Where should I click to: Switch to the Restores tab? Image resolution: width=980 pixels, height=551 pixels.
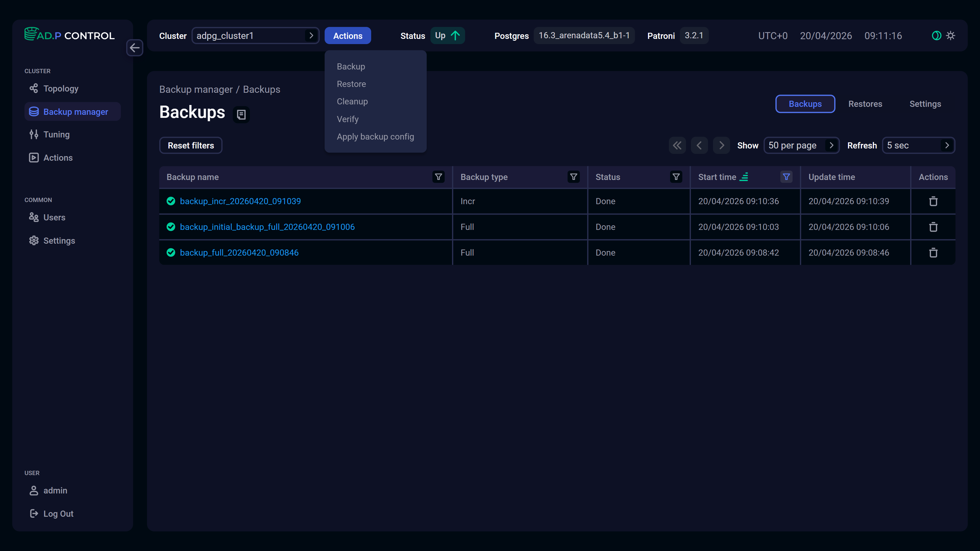(865, 104)
